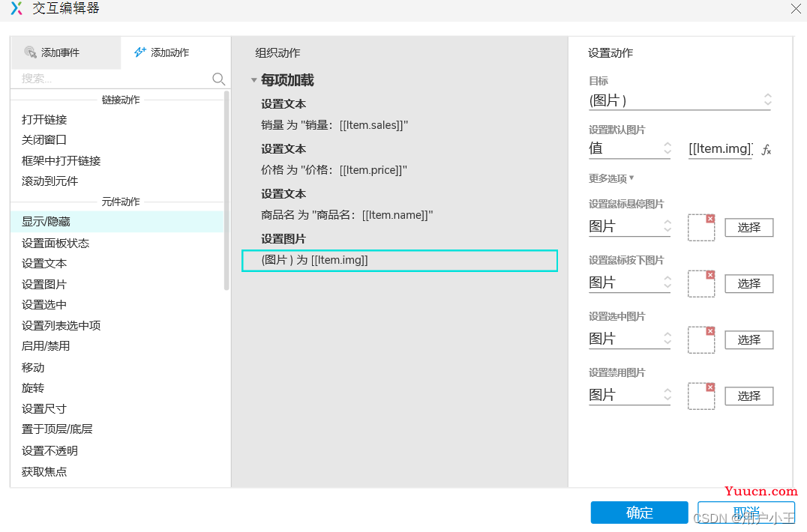This screenshot has width=807, height=532.
Task: Choose the 设置尺寸 action
Action: coord(44,408)
